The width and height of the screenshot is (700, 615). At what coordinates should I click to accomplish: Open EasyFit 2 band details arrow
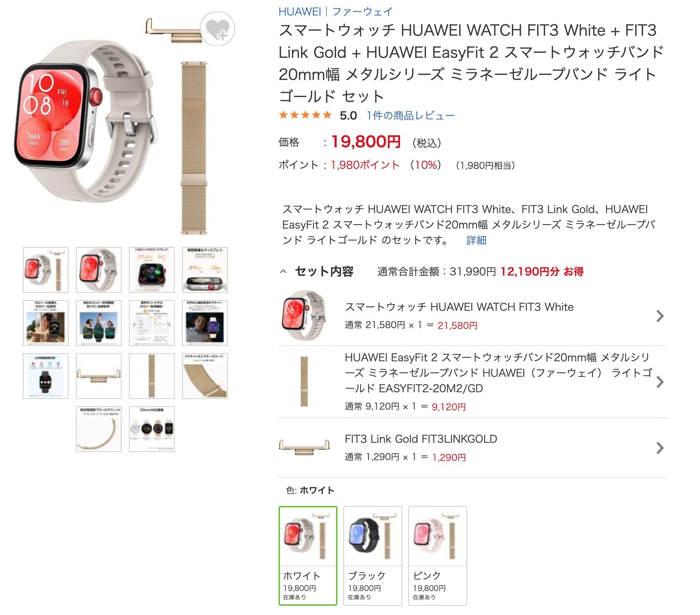(660, 382)
